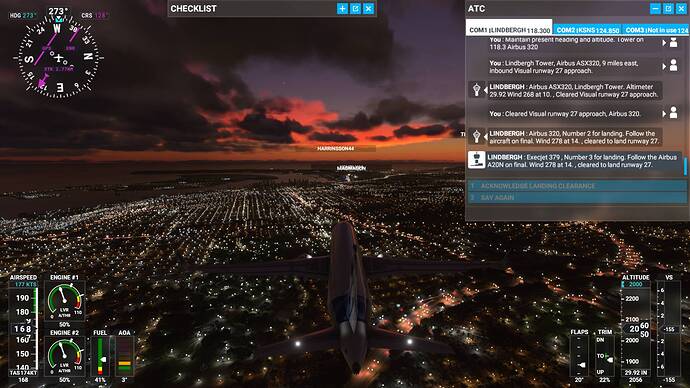Viewport: 690px width, 388px height.
Task: Choose the Say Again ATC option
Action: coord(576,198)
